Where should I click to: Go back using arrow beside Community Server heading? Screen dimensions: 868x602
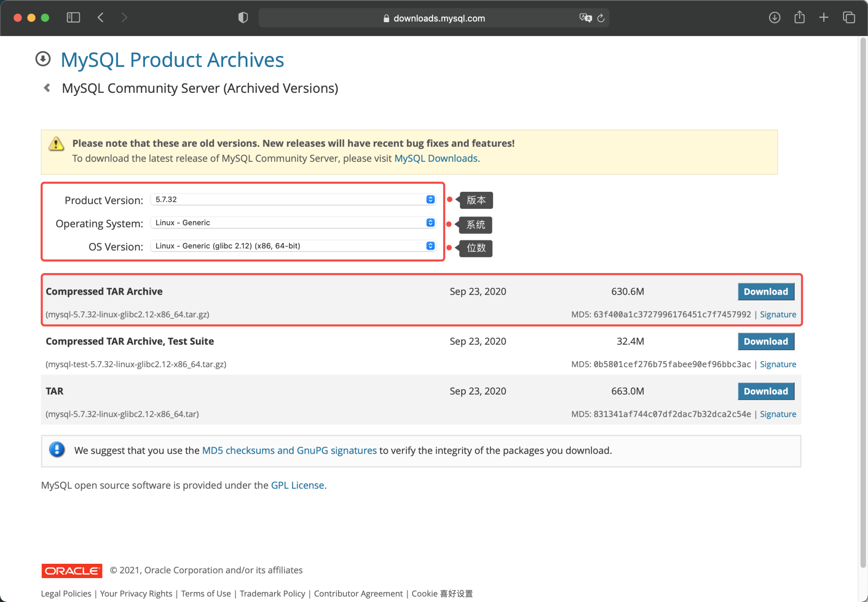point(47,88)
